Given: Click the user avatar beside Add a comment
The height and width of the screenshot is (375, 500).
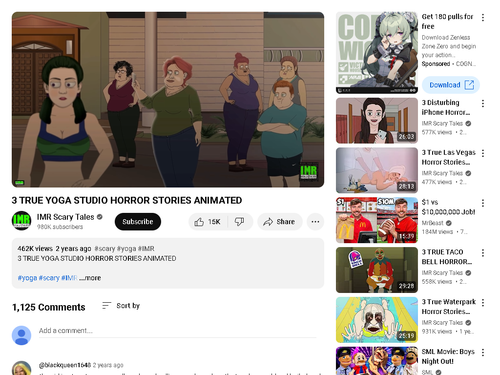Looking at the screenshot, I should (21, 335).
